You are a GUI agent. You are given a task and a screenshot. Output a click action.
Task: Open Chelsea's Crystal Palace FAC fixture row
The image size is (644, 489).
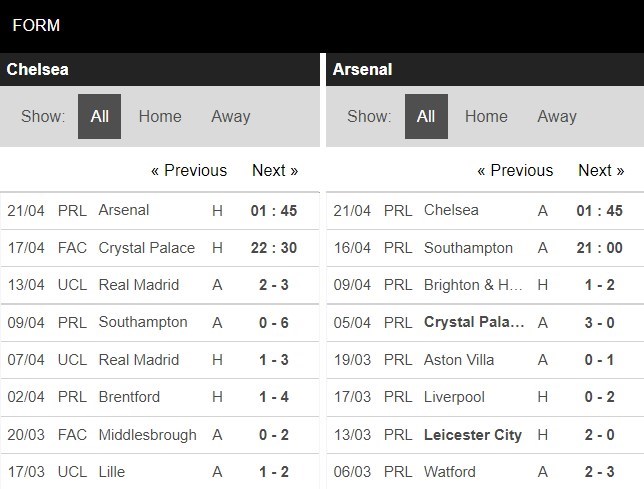160,248
